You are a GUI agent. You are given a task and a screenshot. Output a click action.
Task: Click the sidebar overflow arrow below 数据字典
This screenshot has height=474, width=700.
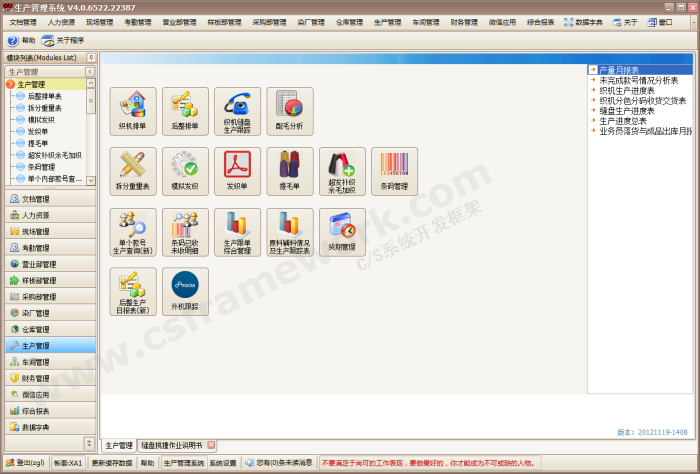pos(89,442)
